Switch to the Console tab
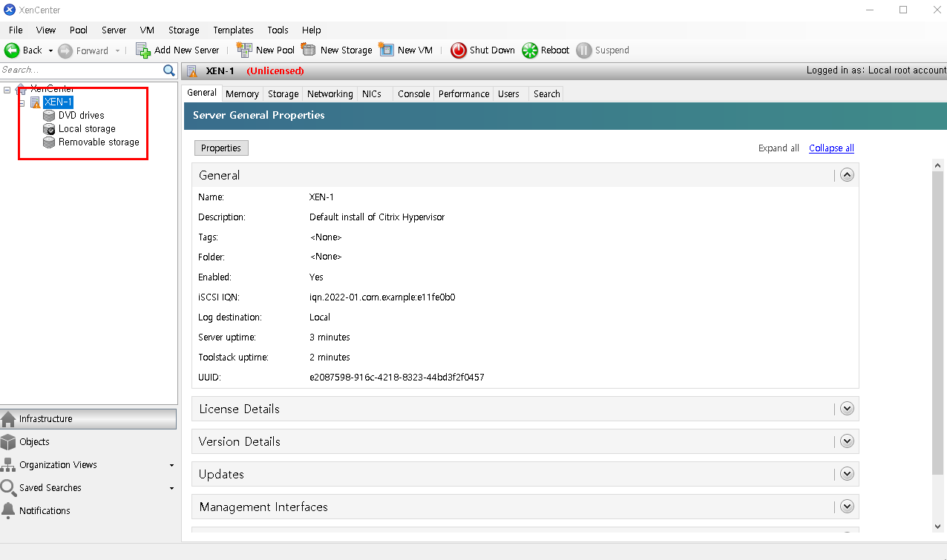Image resolution: width=947 pixels, height=560 pixels. tap(414, 94)
